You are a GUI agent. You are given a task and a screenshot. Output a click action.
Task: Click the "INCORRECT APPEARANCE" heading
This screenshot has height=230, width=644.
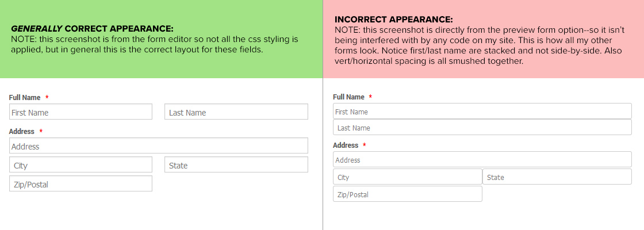pos(393,20)
